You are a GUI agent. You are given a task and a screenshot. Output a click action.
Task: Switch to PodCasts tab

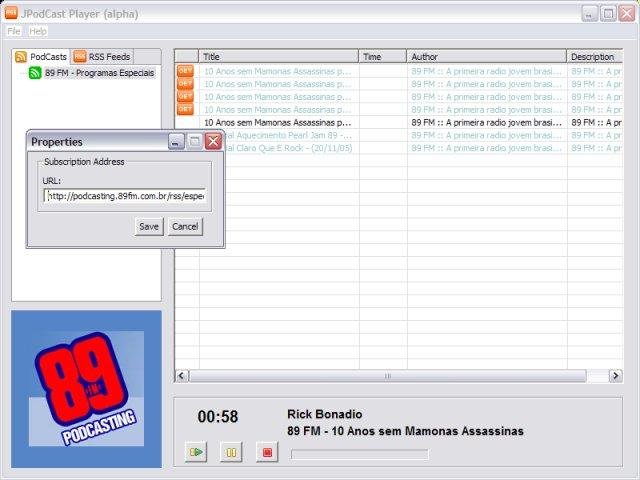pyautogui.click(x=41, y=57)
